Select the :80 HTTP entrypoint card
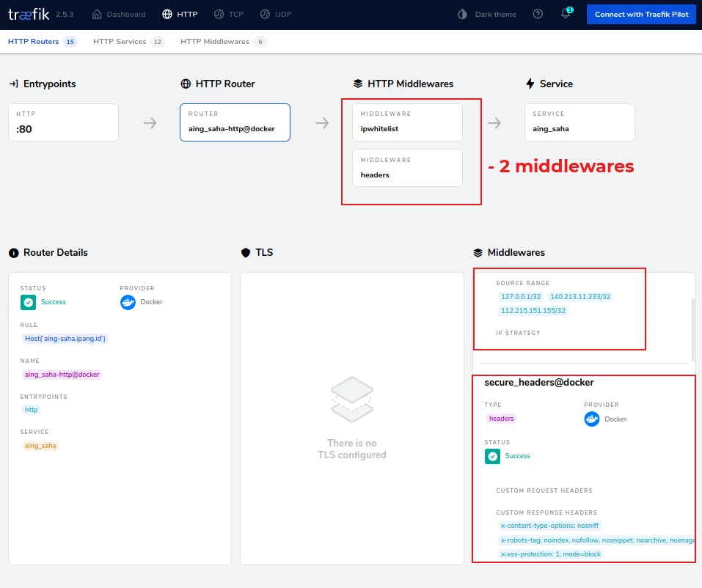This screenshot has width=702, height=588. pyautogui.click(x=63, y=122)
